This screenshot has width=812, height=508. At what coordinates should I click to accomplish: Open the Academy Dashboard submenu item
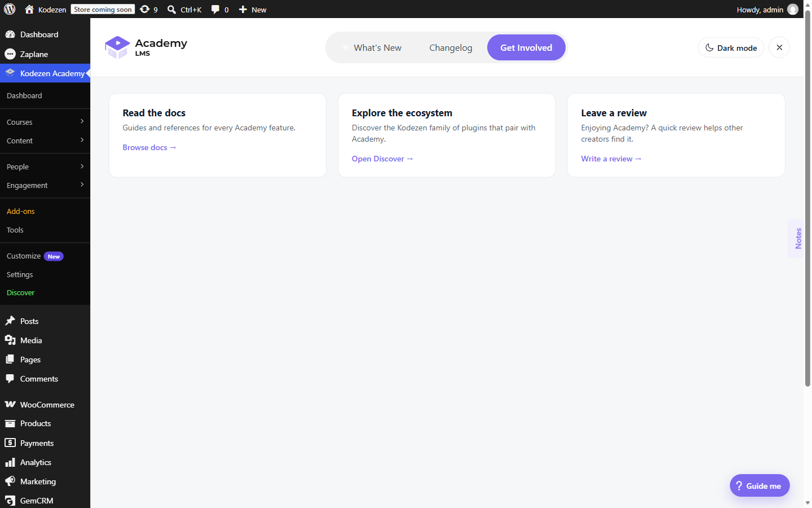point(24,95)
